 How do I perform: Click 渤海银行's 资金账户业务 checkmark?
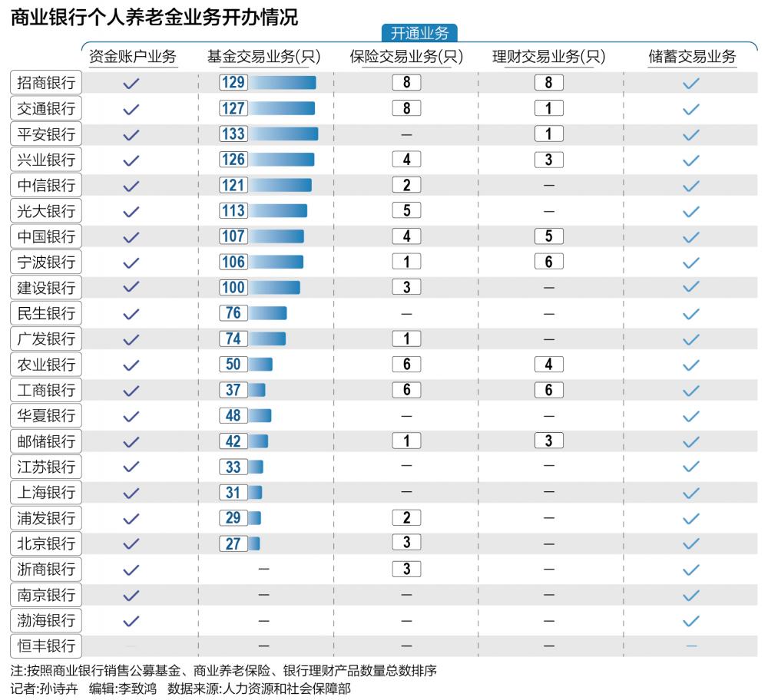click(131, 621)
